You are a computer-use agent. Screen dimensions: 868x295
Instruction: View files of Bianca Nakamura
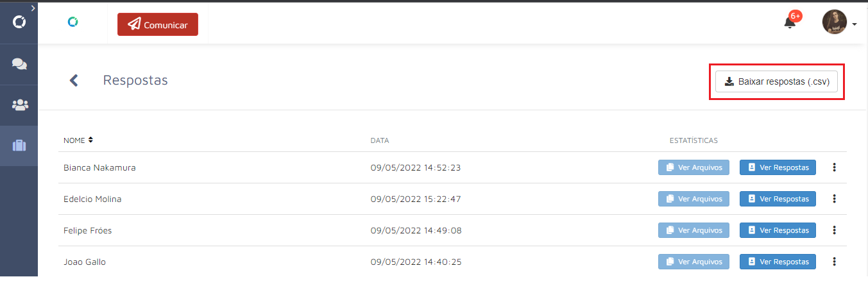694,167
